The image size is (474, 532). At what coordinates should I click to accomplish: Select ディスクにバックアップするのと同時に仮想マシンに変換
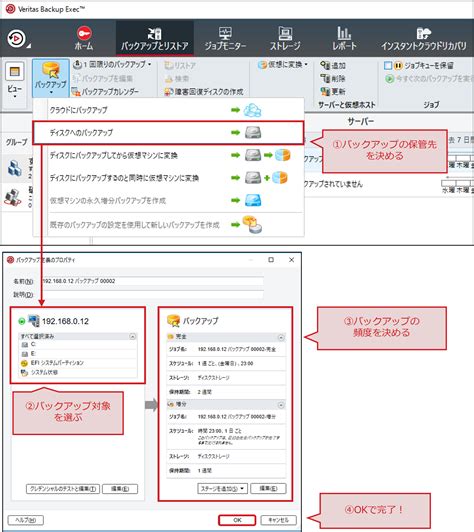click(x=168, y=178)
